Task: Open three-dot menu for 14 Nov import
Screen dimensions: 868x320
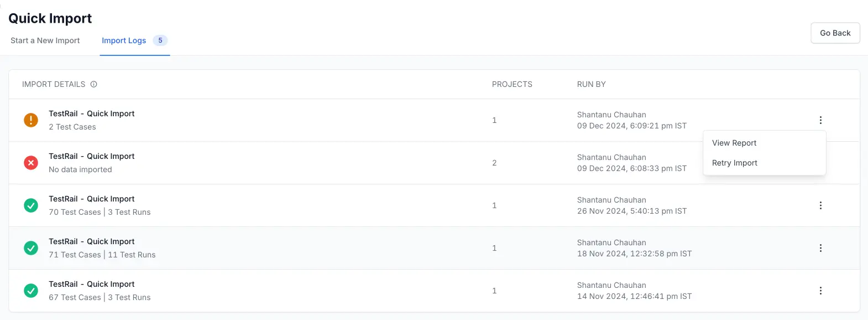Action: point(820,291)
